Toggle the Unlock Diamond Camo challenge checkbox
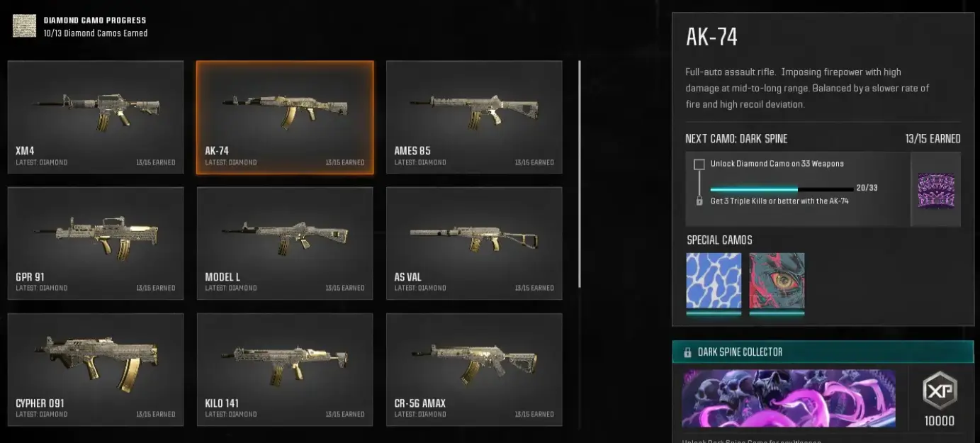 (x=699, y=164)
